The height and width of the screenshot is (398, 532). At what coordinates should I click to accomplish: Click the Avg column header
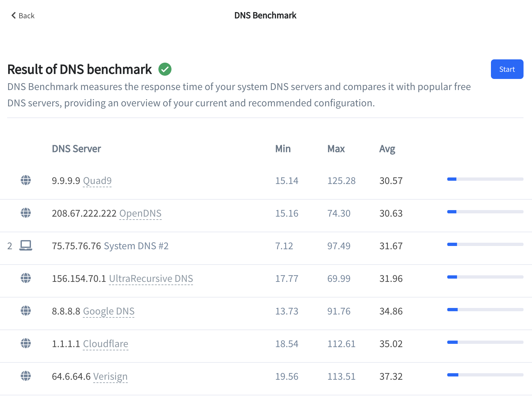click(x=387, y=149)
